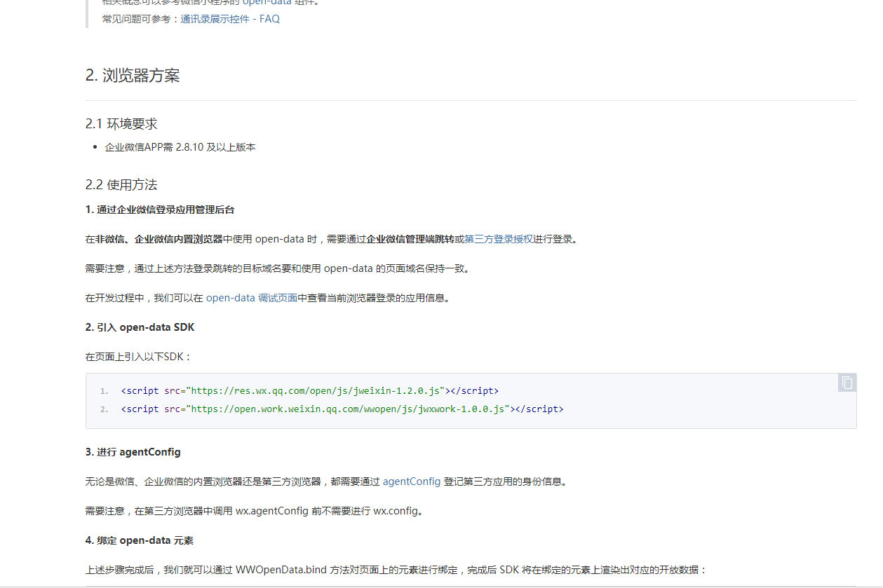883x588 pixels.
Task: Select the step 4. 绑定 open-data 元素 heading
Action: [140, 540]
